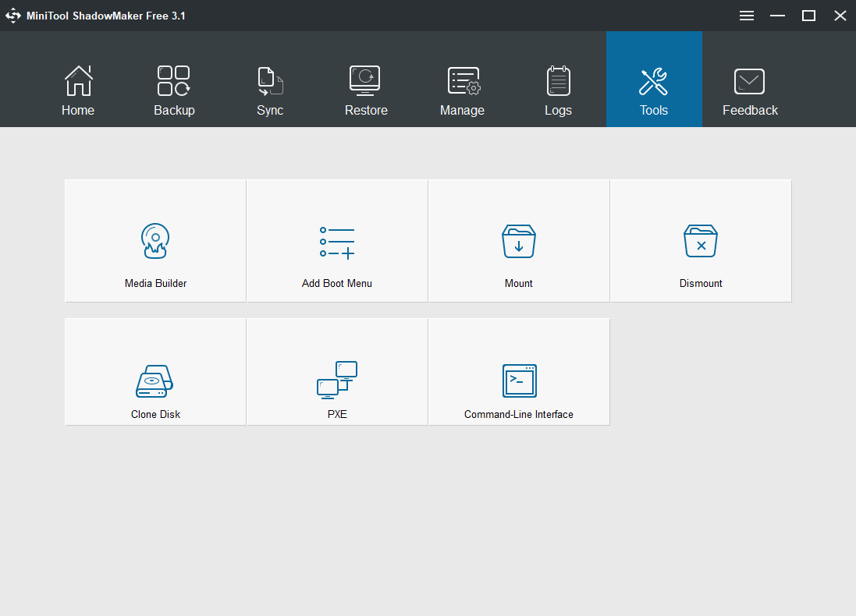Launch Media Builder disc icon
856x616 pixels.
(155, 241)
